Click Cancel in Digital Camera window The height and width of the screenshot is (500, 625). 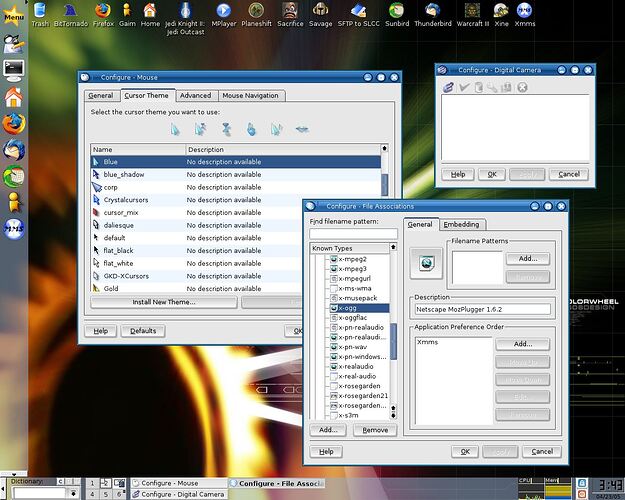[x=569, y=174]
